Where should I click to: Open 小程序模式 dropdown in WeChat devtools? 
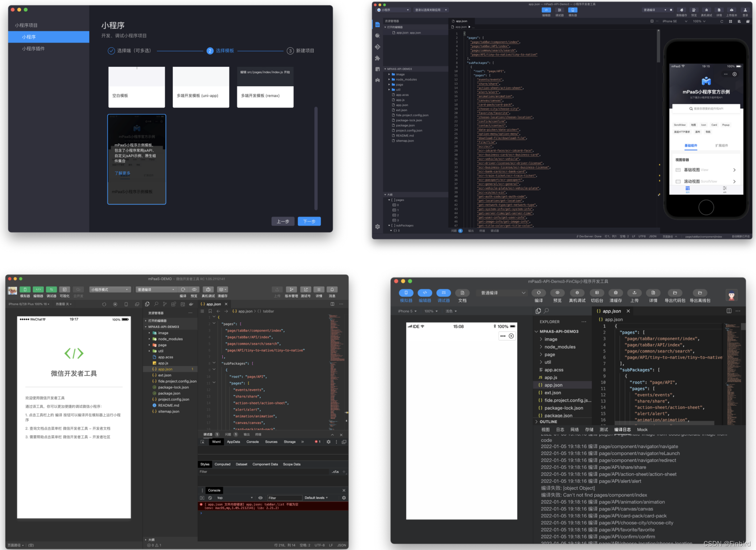(110, 289)
